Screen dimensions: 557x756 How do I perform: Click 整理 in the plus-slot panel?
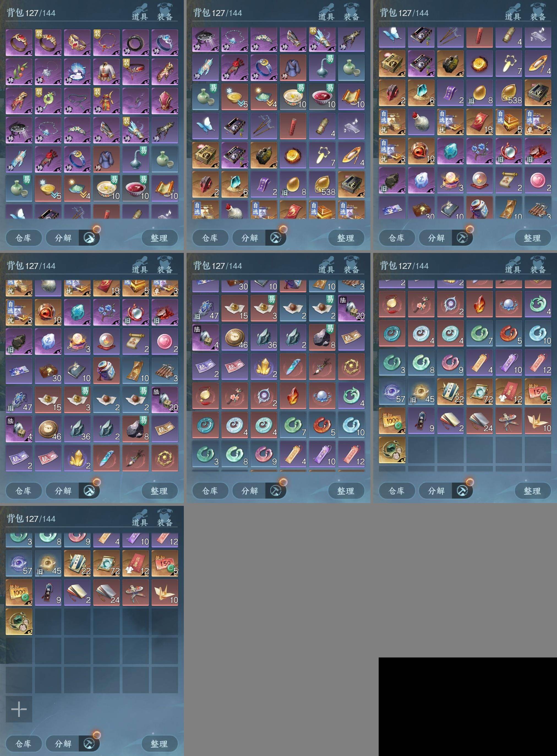pyautogui.click(x=159, y=744)
